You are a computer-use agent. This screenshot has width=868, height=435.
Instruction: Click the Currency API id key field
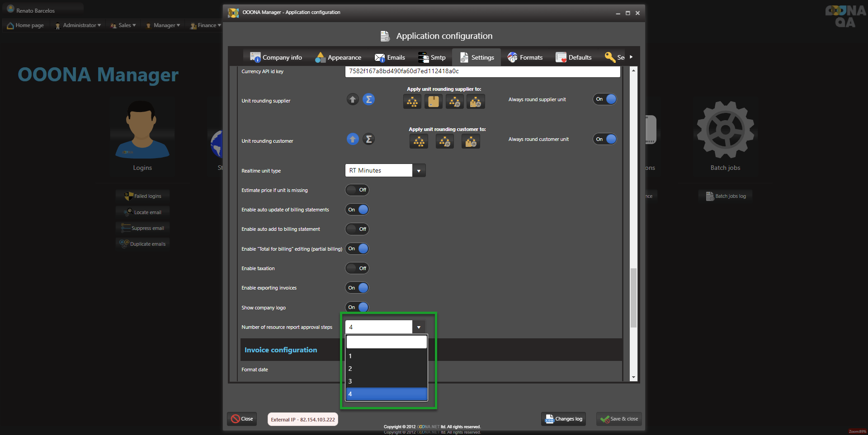482,71
